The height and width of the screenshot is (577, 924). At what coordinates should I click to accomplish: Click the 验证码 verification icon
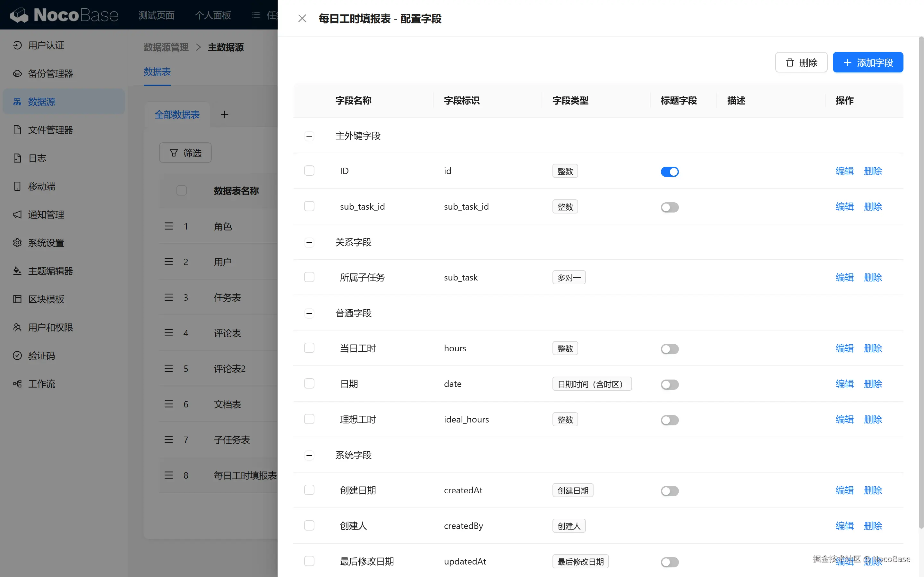click(17, 356)
